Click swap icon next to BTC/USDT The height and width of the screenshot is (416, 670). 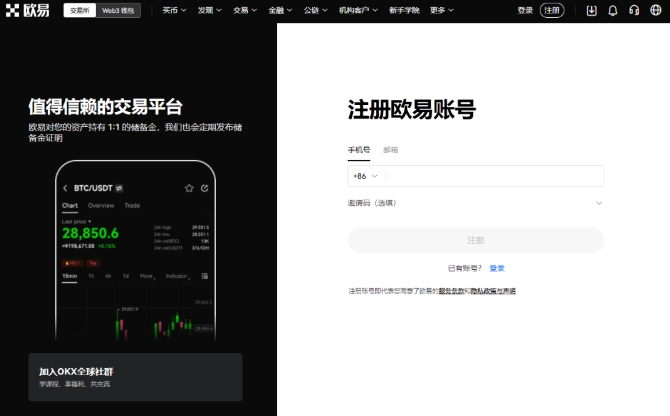(x=119, y=188)
